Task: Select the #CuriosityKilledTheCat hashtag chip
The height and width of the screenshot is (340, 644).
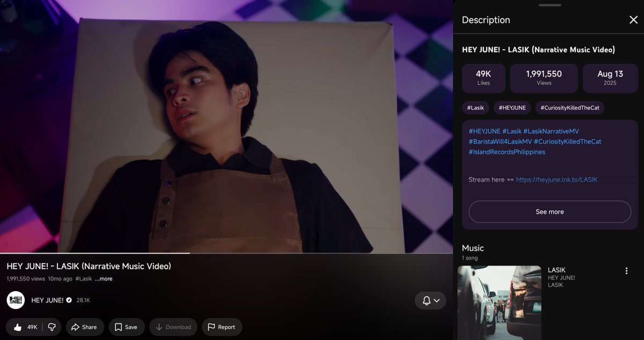Action: 570,108
